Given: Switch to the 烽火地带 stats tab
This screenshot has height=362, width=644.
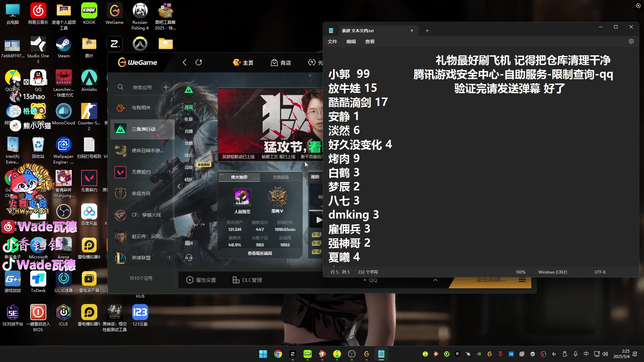Looking at the screenshot, I should [239, 177].
